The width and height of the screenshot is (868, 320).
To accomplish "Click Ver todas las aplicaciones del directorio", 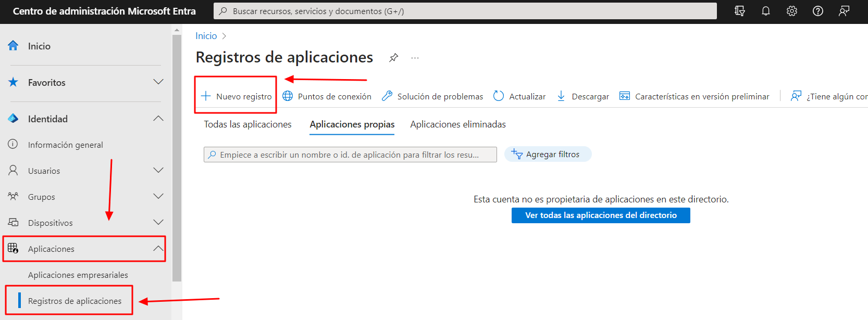I will (601, 215).
